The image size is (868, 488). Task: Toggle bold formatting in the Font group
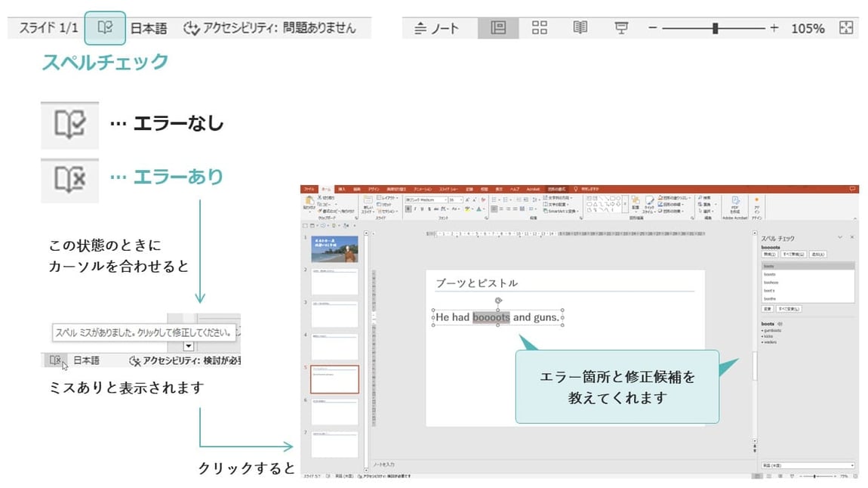pyautogui.click(x=409, y=208)
